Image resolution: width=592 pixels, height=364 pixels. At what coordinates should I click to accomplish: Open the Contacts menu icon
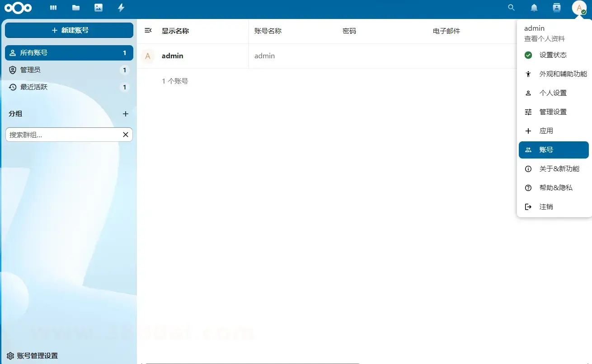click(557, 8)
